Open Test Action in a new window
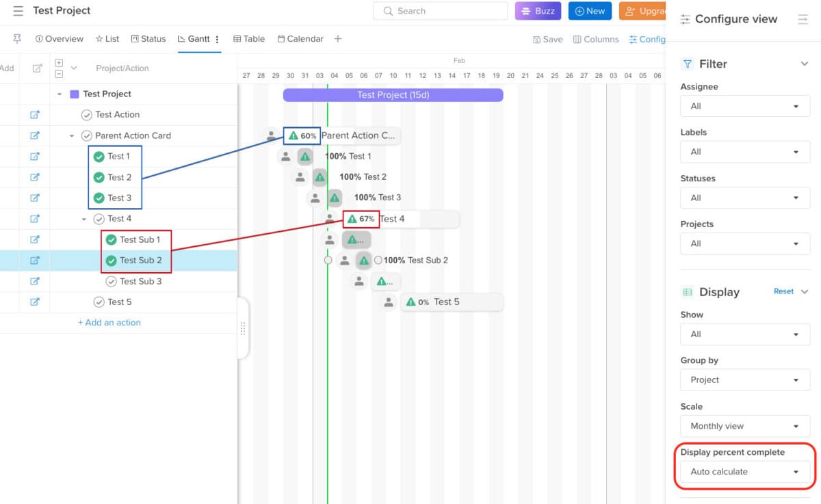The height and width of the screenshot is (504, 821). point(35,115)
